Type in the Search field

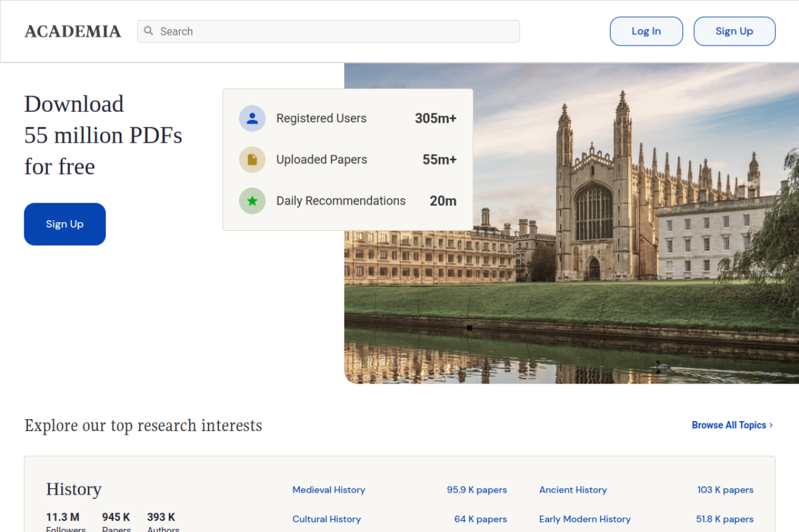[337, 31]
